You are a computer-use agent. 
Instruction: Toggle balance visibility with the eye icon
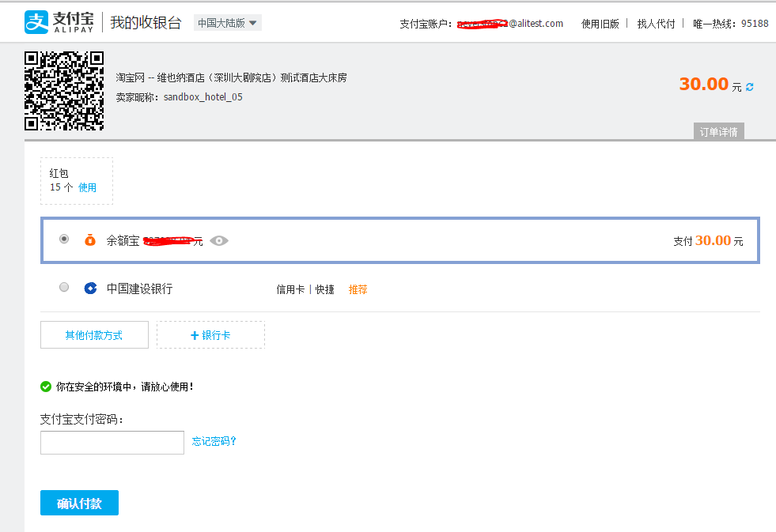[219, 241]
